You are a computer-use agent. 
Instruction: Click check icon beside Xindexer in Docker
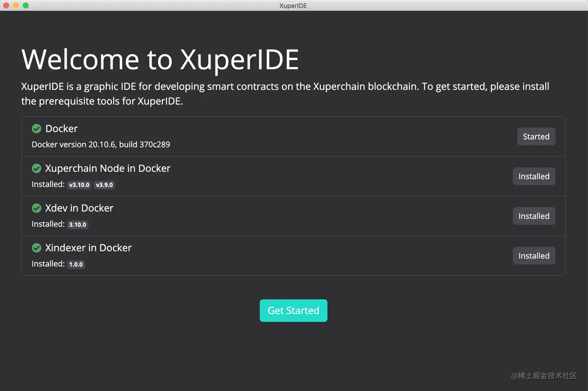[36, 248]
